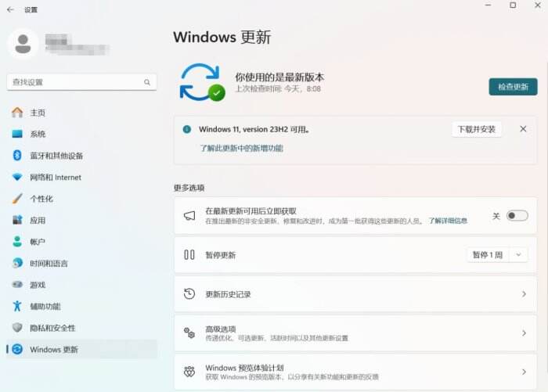Image resolution: width=548 pixels, height=392 pixels.
Task: Click the Windows 更新 sidebar icon
Action: (17, 349)
